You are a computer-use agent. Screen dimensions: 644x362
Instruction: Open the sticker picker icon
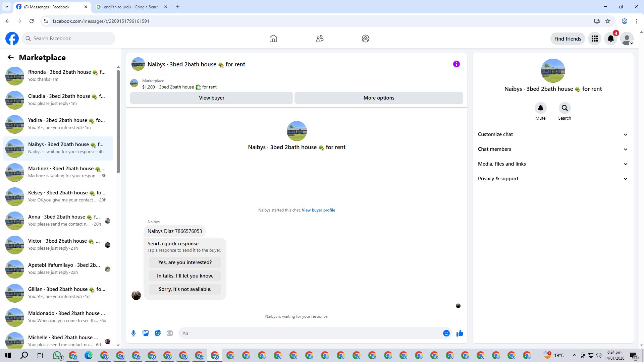pos(158,333)
